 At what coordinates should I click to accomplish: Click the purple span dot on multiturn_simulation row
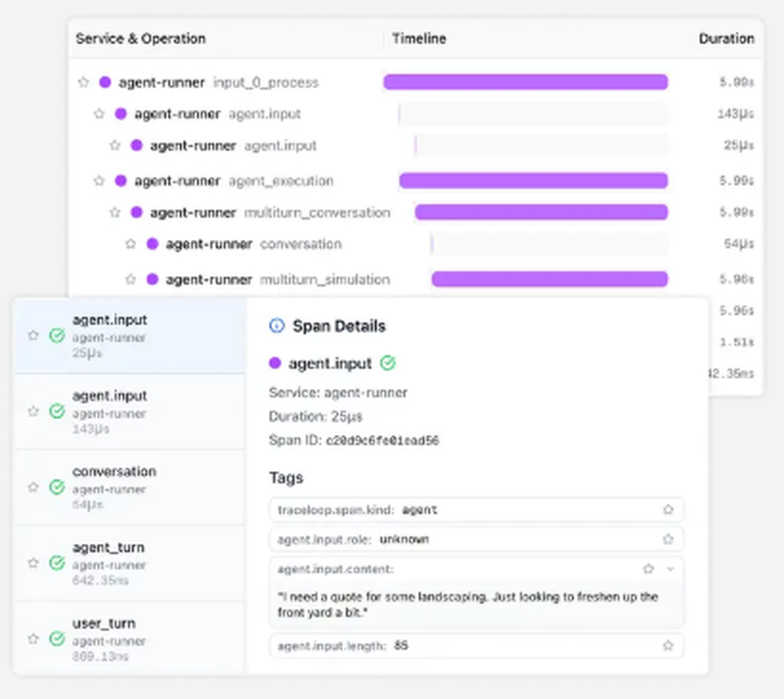click(151, 279)
